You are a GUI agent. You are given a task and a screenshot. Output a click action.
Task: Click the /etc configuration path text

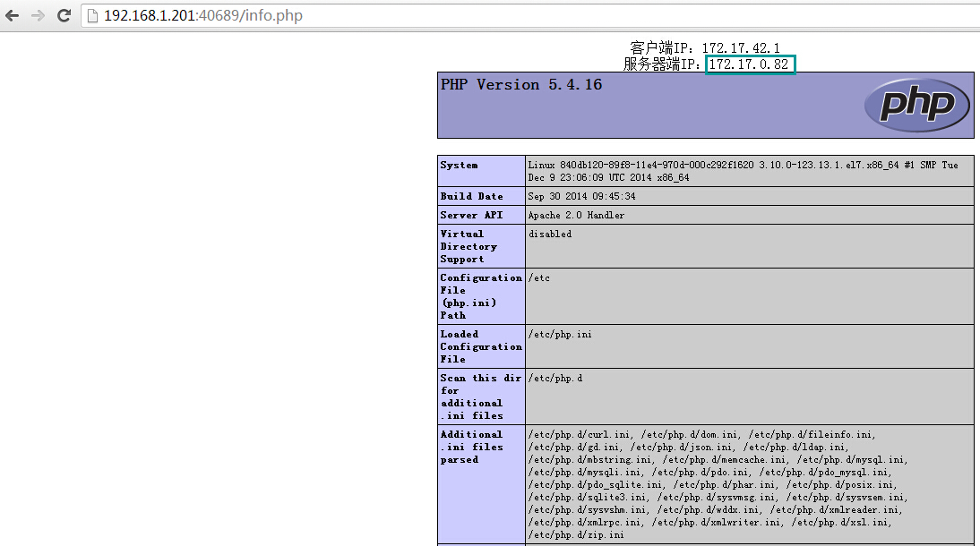[537, 277]
